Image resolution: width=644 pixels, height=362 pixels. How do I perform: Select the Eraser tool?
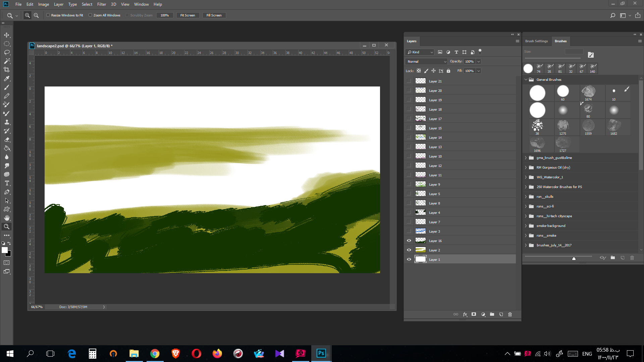7,139
